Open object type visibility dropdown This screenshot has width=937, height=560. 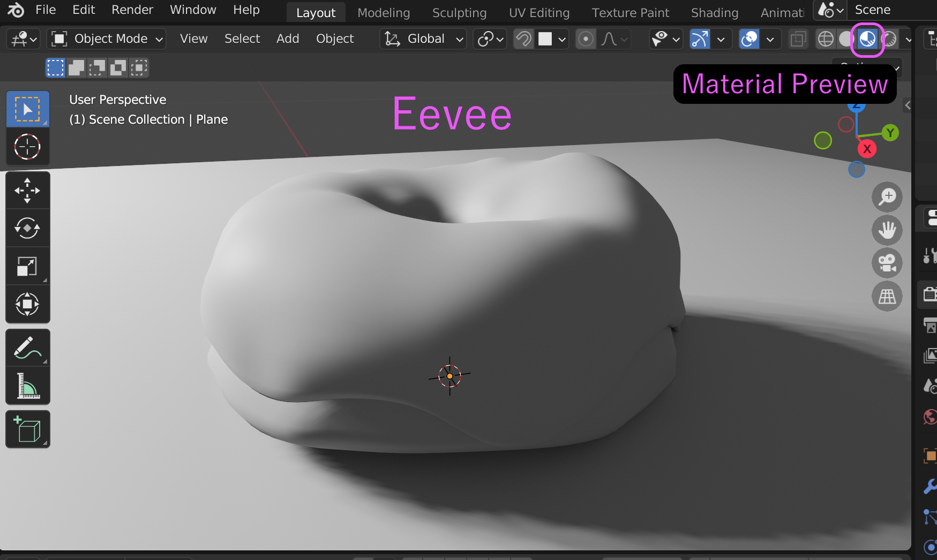pyautogui.click(x=665, y=39)
